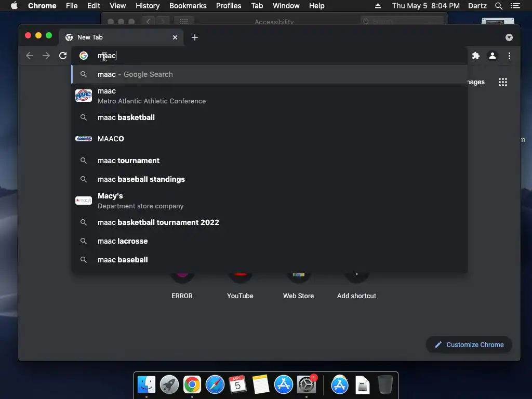The height and width of the screenshot is (399, 532).
Task: Open the Window menu
Action: [286, 6]
